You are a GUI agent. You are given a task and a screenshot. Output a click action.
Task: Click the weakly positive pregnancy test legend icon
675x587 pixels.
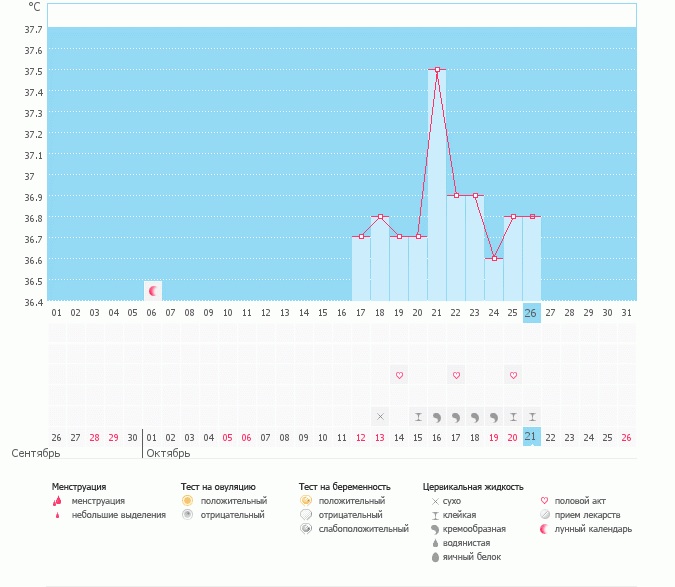tap(306, 528)
